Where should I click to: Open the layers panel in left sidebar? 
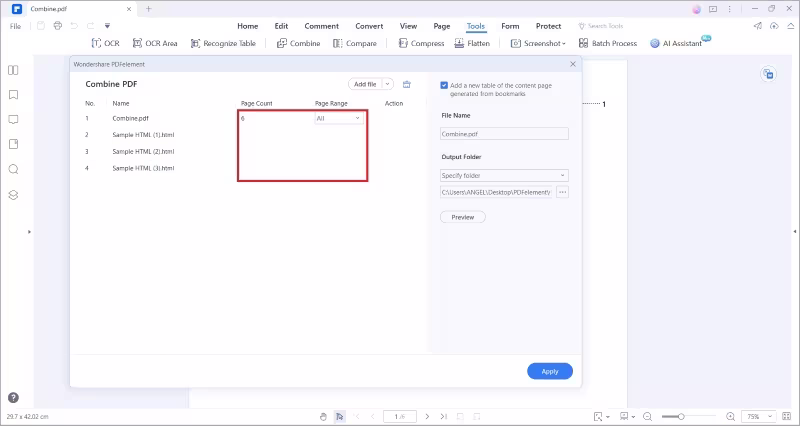click(13, 194)
